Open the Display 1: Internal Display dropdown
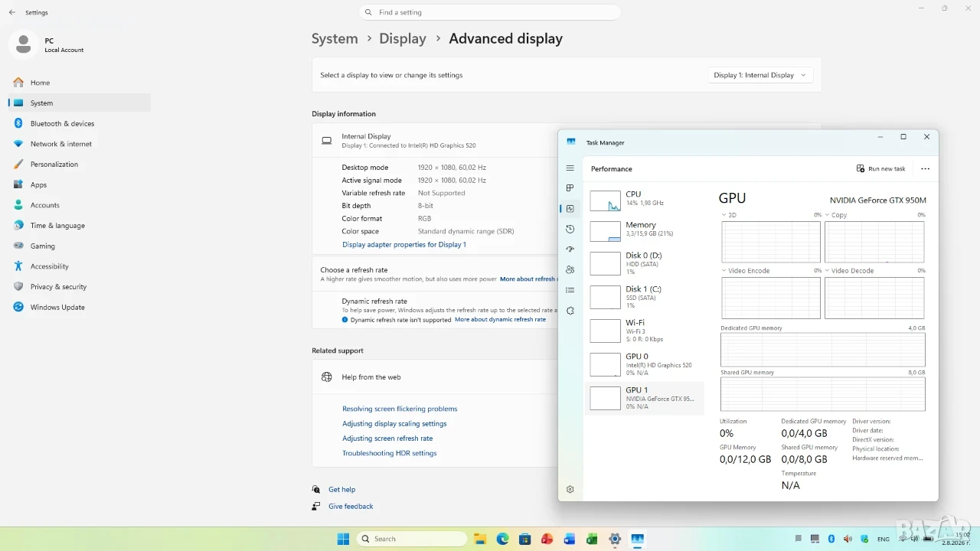The height and width of the screenshot is (551, 980). tap(759, 75)
